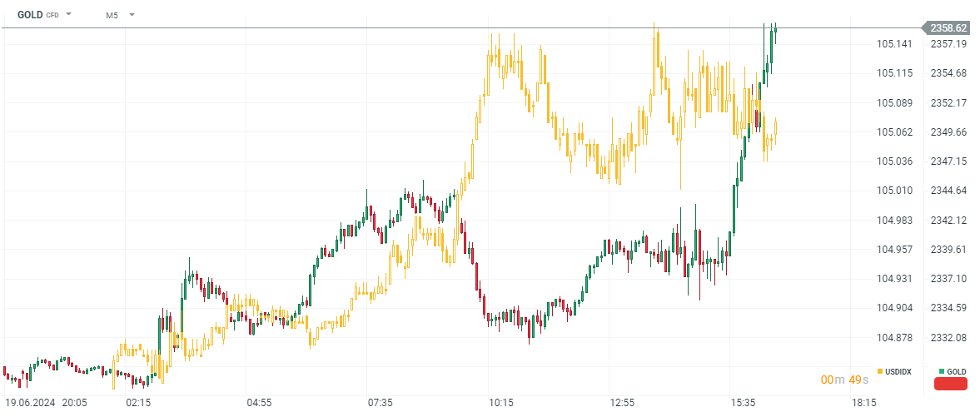The image size is (980, 417).
Task: Open the GOLD symbol dropdown arrow
Action: 68,14
